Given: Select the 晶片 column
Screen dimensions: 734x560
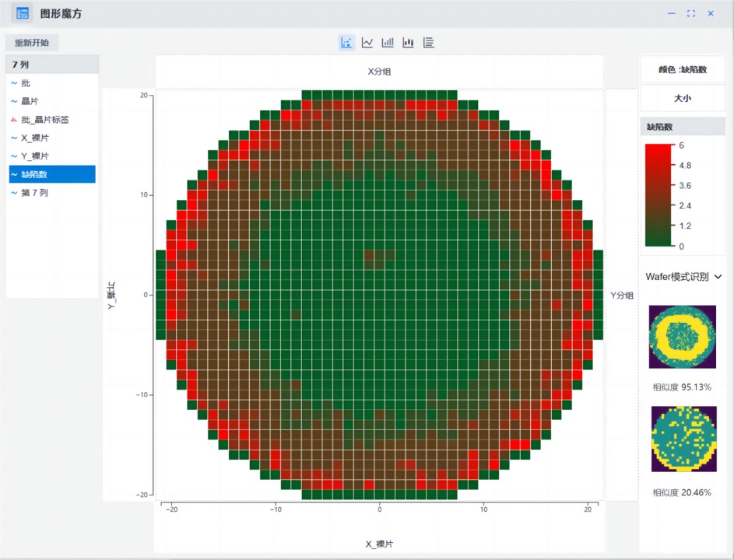Looking at the screenshot, I should click(x=52, y=101).
